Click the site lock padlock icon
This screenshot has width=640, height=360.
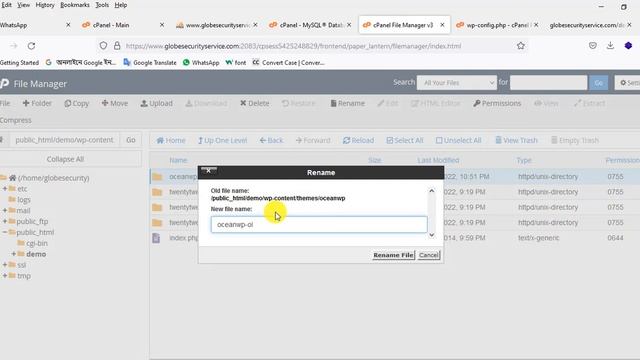[x=117, y=46]
